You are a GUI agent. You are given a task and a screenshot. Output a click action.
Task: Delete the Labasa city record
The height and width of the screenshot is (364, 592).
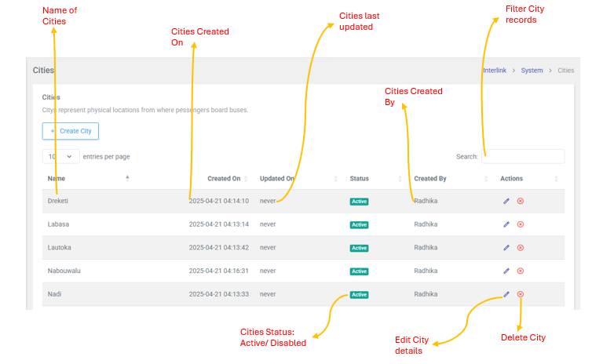(521, 224)
